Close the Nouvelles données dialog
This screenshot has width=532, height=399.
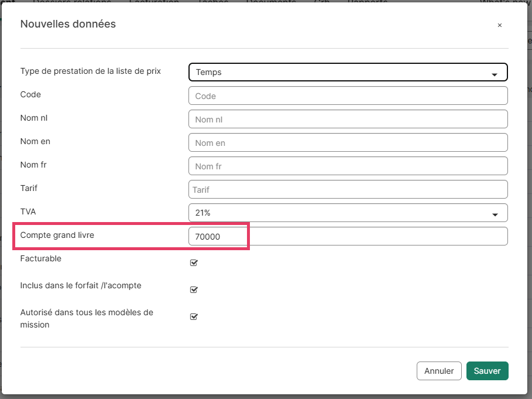[499, 25]
